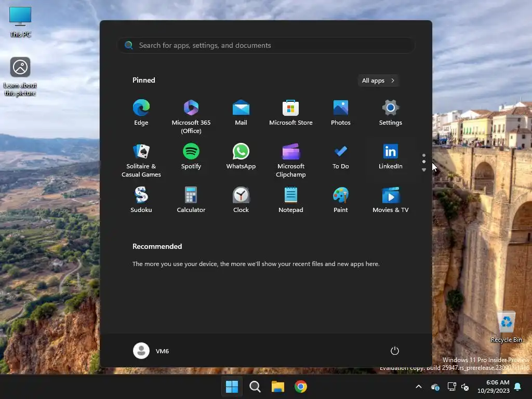
Task: Open Search from the taskbar
Action: [255, 387]
